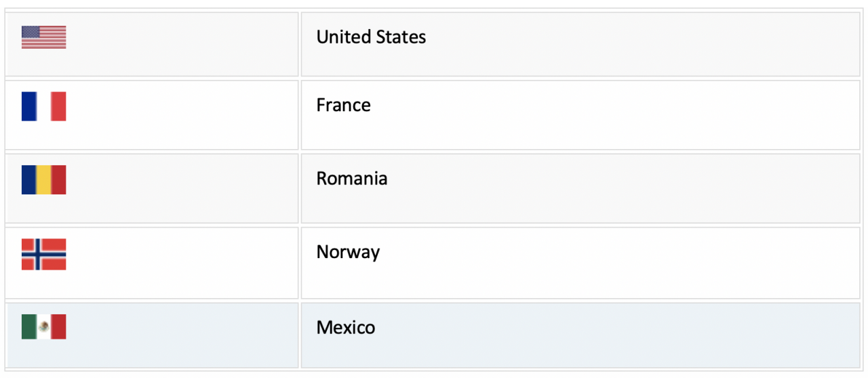
Task: Choose the Mexico country name
Action: 345,327
